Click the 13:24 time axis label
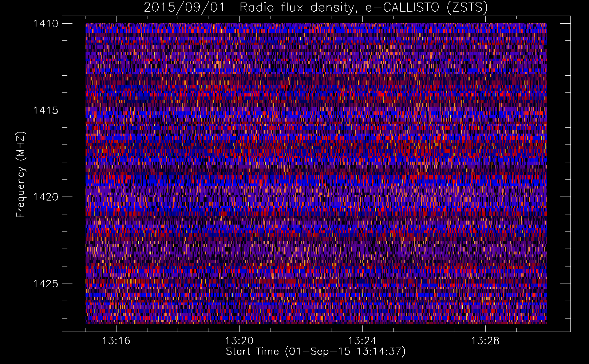 point(362,341)
